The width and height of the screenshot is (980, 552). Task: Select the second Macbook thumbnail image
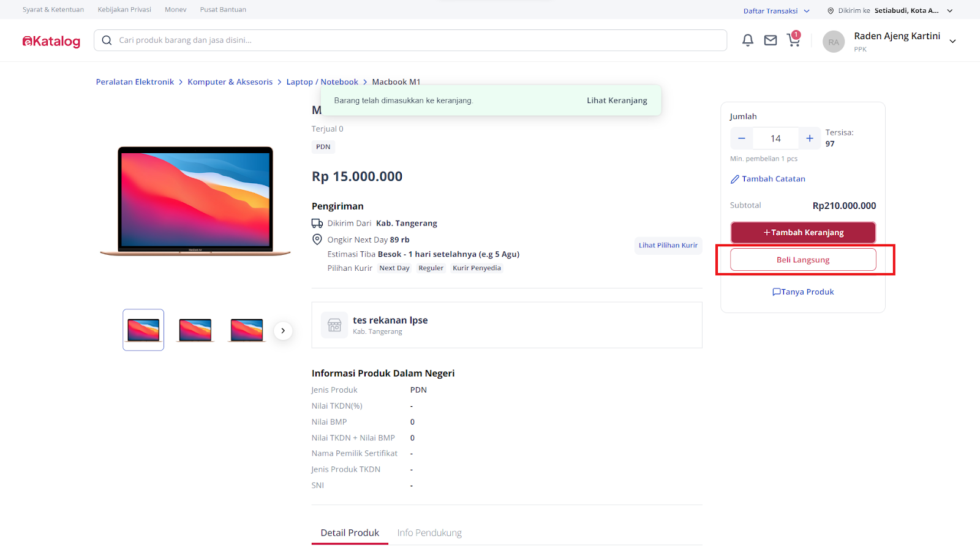195,330
